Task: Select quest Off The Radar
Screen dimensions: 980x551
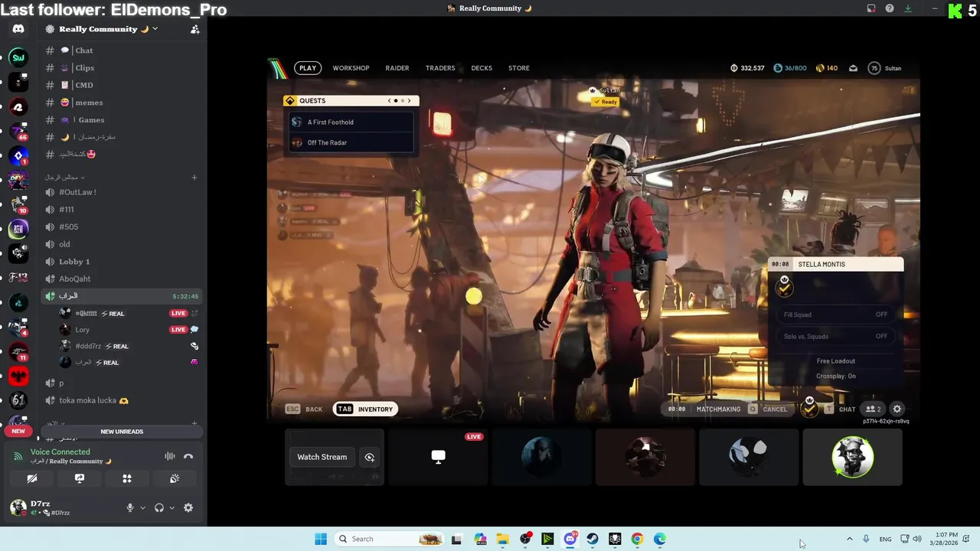Action: (351, 142)
